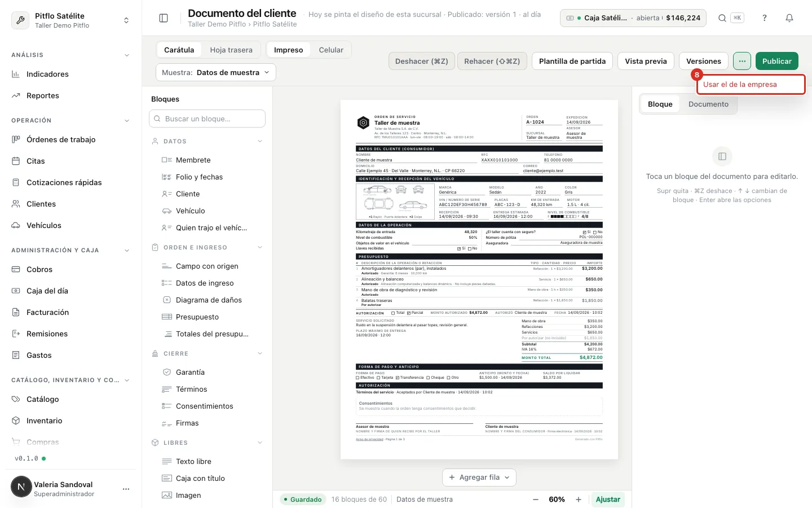This screenshot has width=812, height=508.
Task: Switch to Hoja trasera side
Action: 231,50
